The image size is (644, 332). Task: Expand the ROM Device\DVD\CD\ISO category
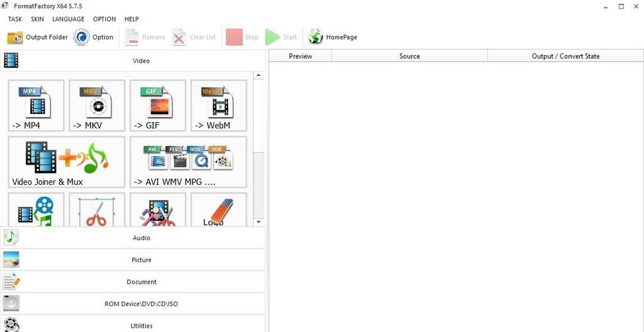pos(133,304)
